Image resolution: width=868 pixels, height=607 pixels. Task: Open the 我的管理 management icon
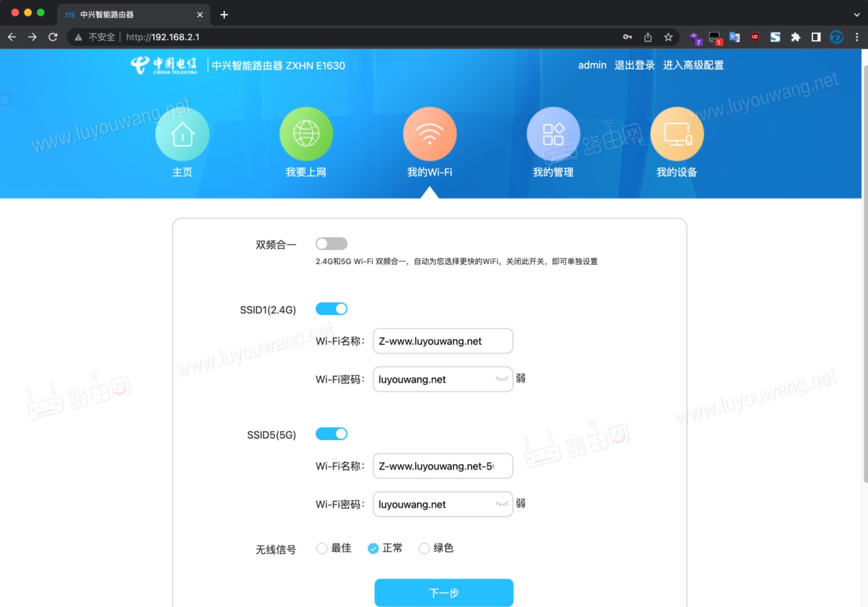coord(553,135)
